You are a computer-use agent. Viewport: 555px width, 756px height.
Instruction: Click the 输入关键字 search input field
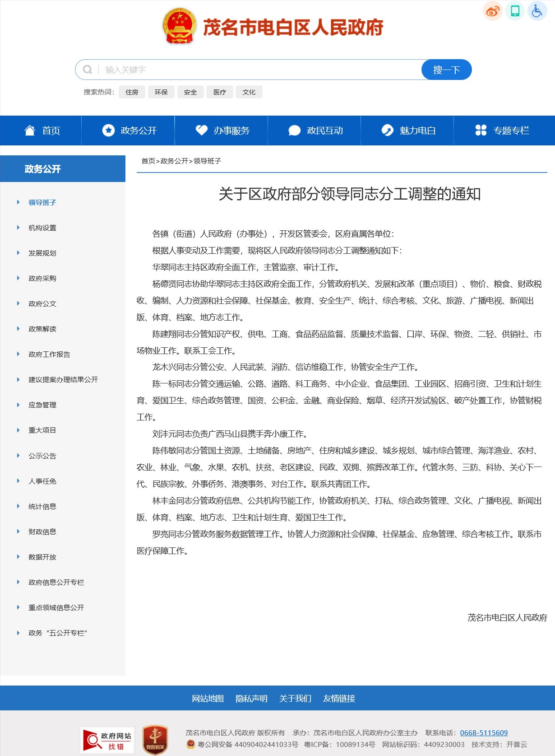257,70
